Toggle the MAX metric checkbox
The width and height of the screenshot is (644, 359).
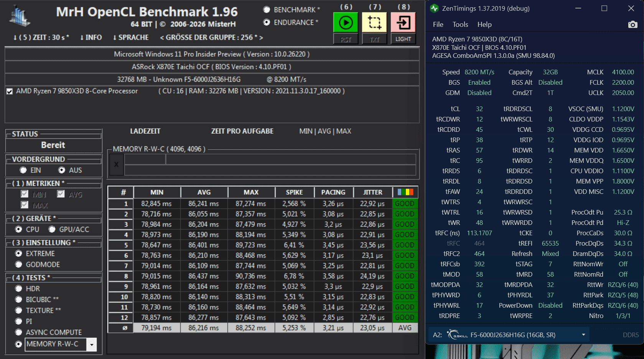[25, 205]
